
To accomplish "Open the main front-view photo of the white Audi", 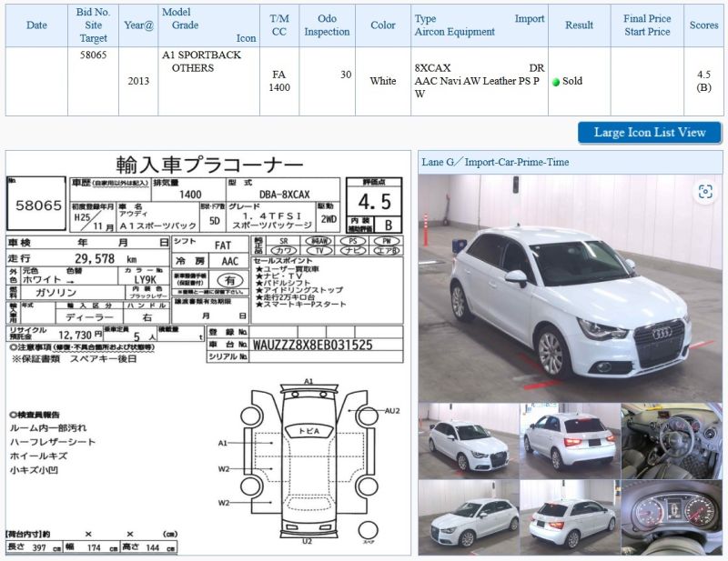I will coord(571,287).
